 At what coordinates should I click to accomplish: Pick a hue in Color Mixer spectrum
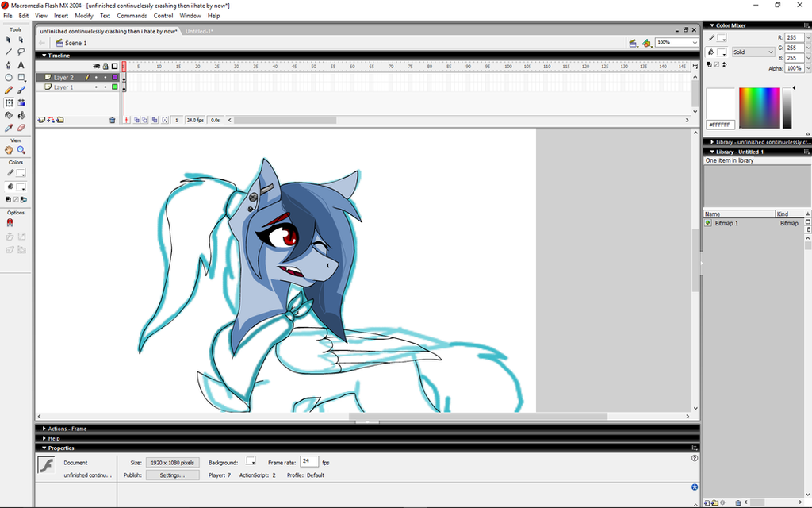759,108
